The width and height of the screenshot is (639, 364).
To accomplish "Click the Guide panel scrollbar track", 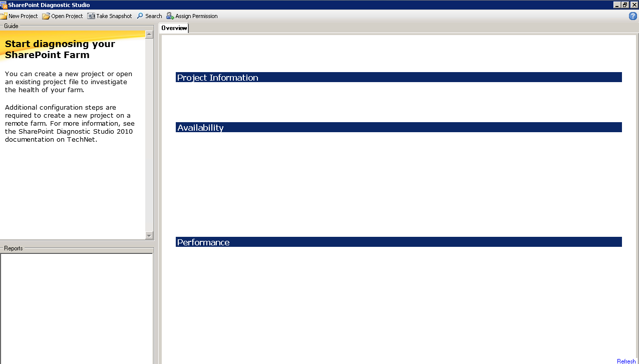I will [149, 135].
